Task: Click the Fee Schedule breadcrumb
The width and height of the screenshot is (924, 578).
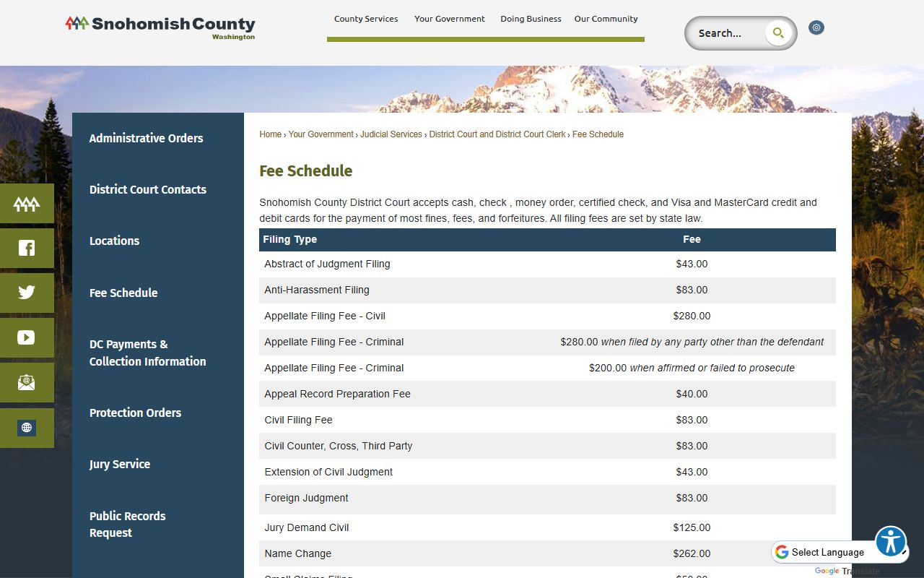Action: tap(598, 134)
